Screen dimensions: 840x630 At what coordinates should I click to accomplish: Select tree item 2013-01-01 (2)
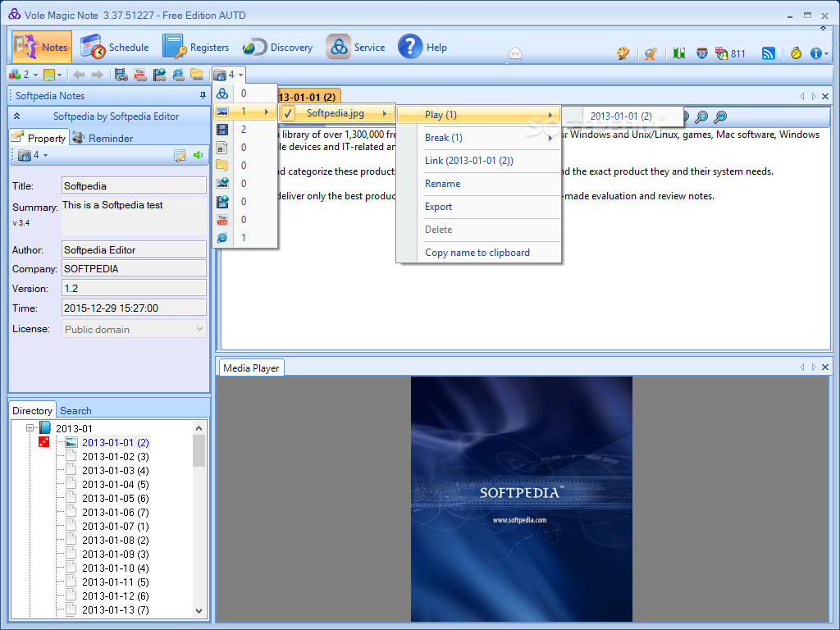coord(115,442)
